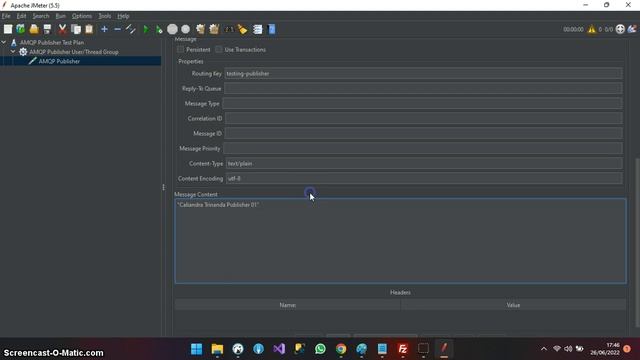Viewport: 640px width, 360px height.
Task: Open the Tools menu
Action: click(x=104, y=16)
